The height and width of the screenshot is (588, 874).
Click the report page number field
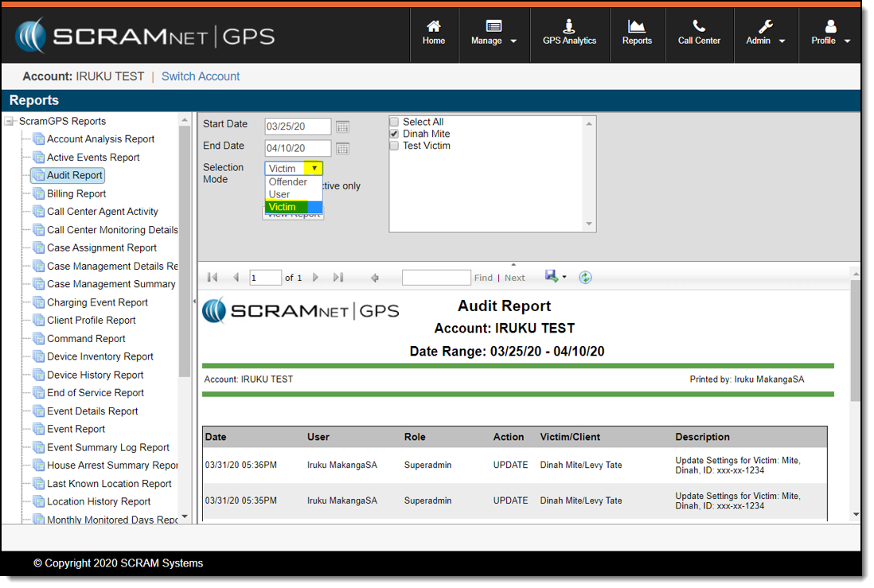tap(265, 278)
